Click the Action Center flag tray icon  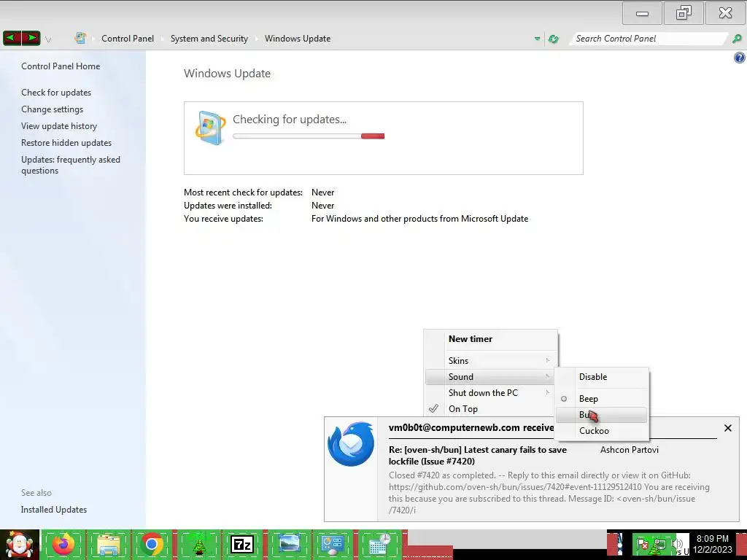pyautogui.click(x=643, y=544)
